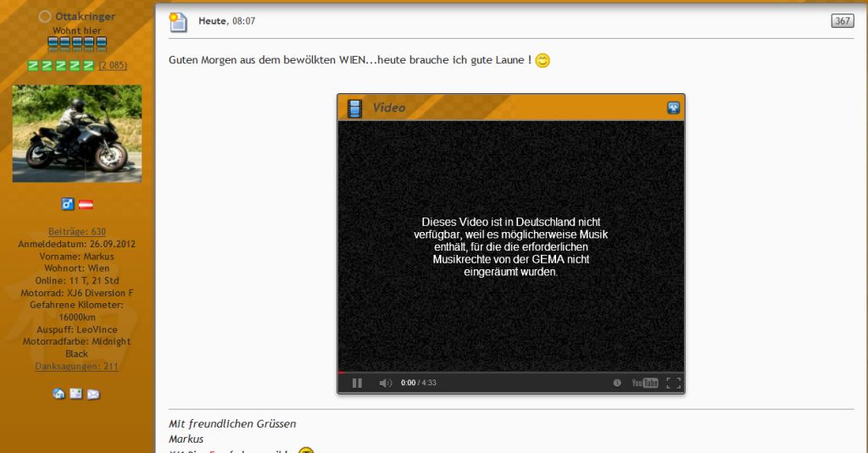Viewport: 868px width, 453px height.
Task: Expand the Video box with the top-right icon
Action: (x=673, y=108)
